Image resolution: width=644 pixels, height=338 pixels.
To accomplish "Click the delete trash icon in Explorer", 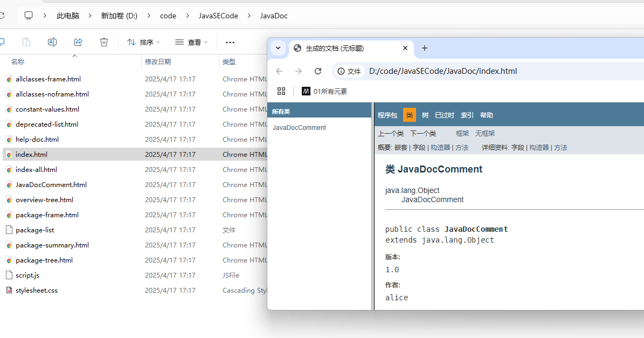I will pyautogui.click(x=104, y=42).
